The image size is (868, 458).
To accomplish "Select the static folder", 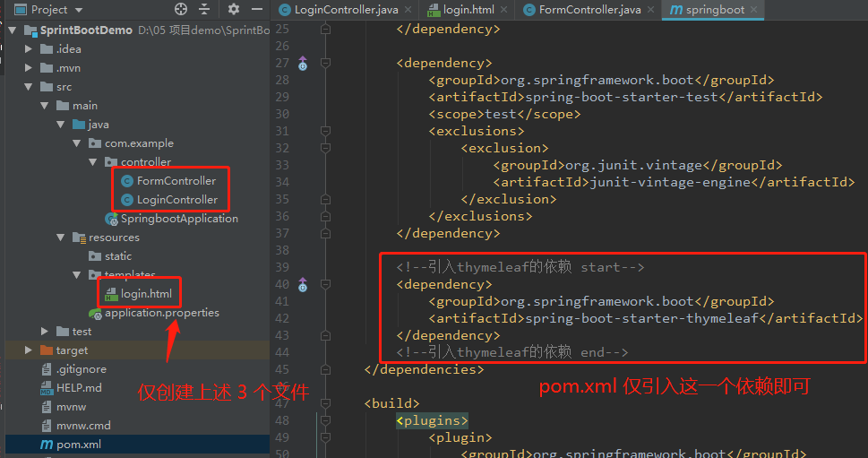I will tap(118, 255).
